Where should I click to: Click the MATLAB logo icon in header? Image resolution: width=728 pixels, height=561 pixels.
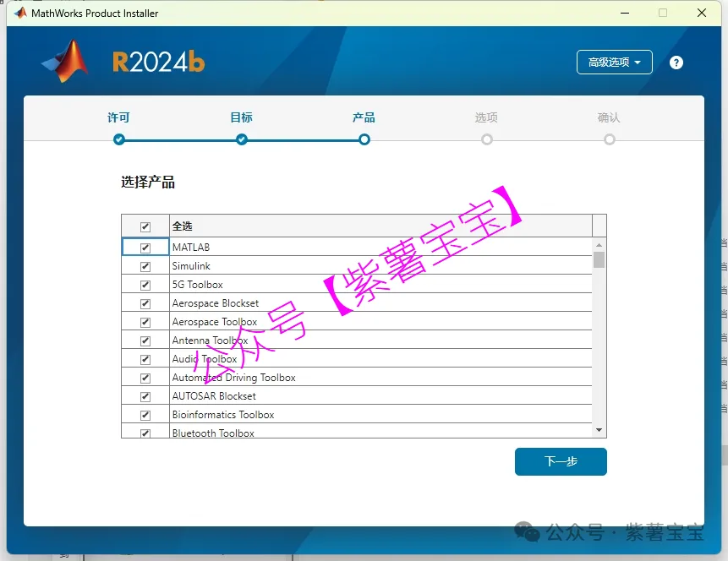tap(65, 62)
